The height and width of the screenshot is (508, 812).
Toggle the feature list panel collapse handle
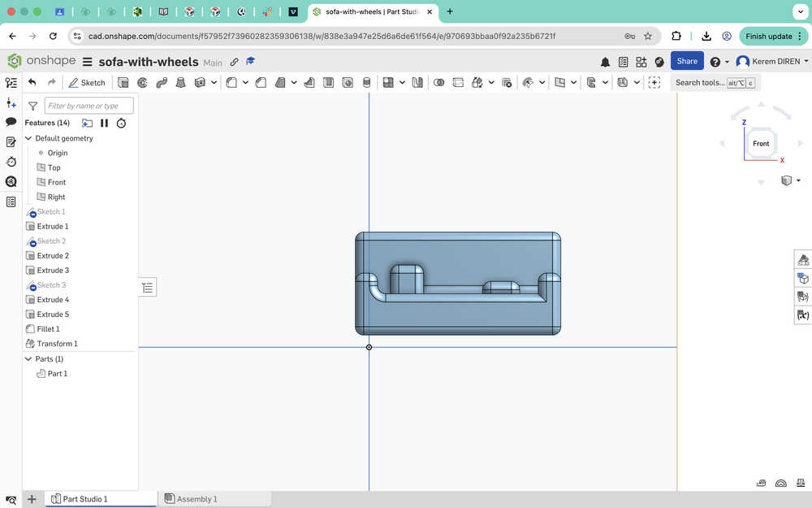coord(147,287)
